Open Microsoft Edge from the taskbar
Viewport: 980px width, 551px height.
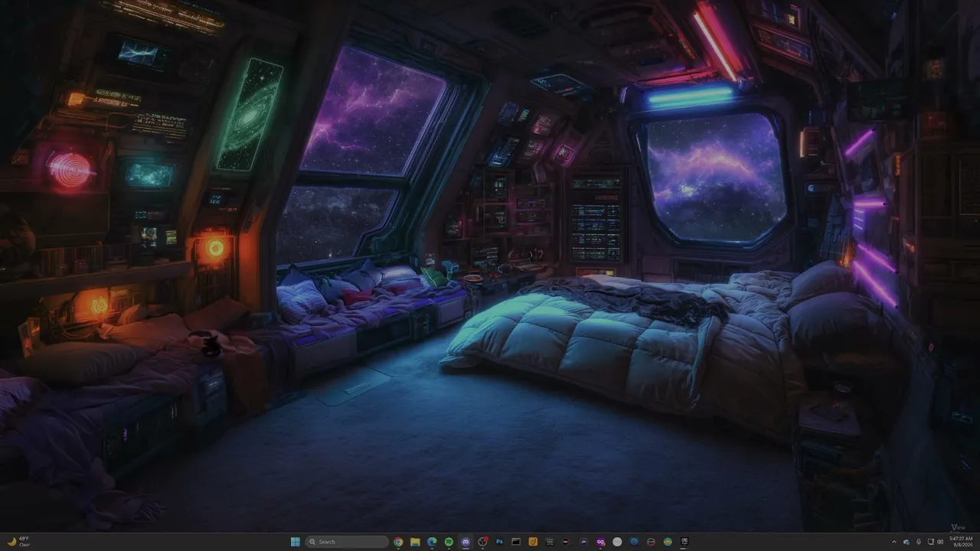(432, 542)
